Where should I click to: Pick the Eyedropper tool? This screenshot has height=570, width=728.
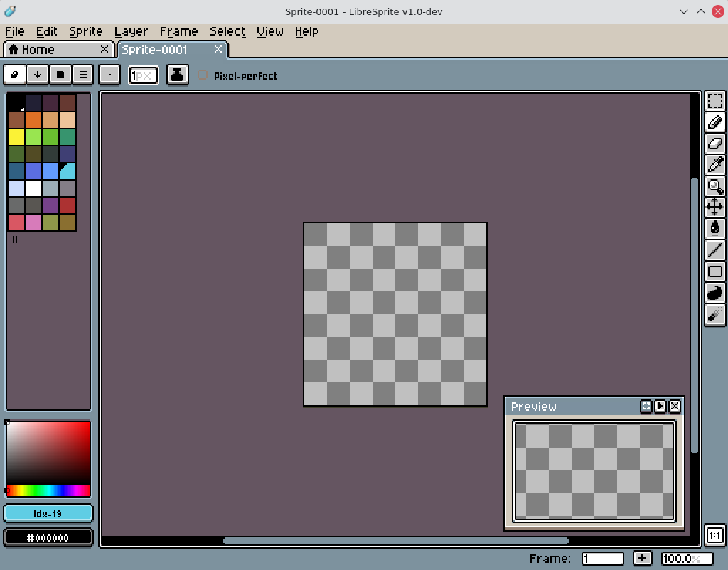coord(714,165)
